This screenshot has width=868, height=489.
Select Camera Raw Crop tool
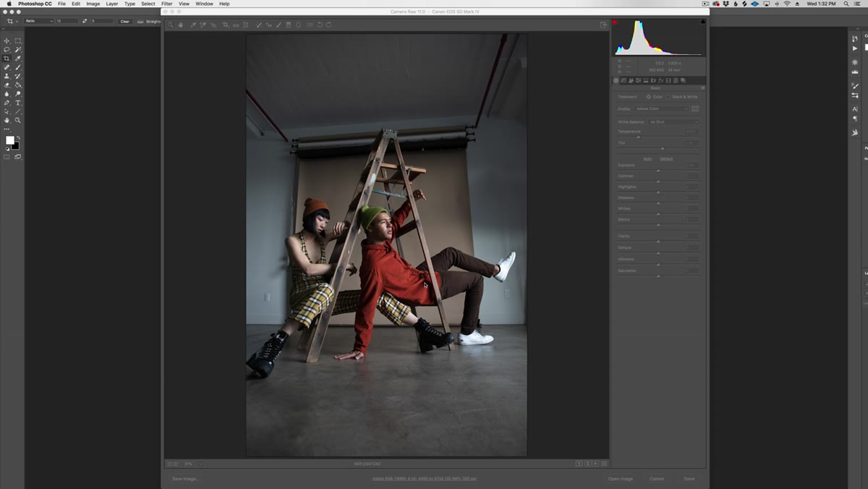click(226, 25)
